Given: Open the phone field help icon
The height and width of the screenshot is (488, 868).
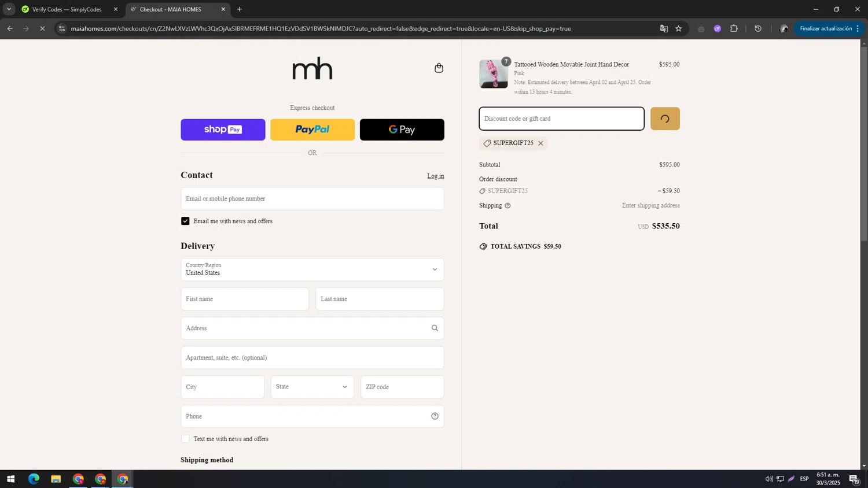Looking at the screenshot, I should [435, 416].
